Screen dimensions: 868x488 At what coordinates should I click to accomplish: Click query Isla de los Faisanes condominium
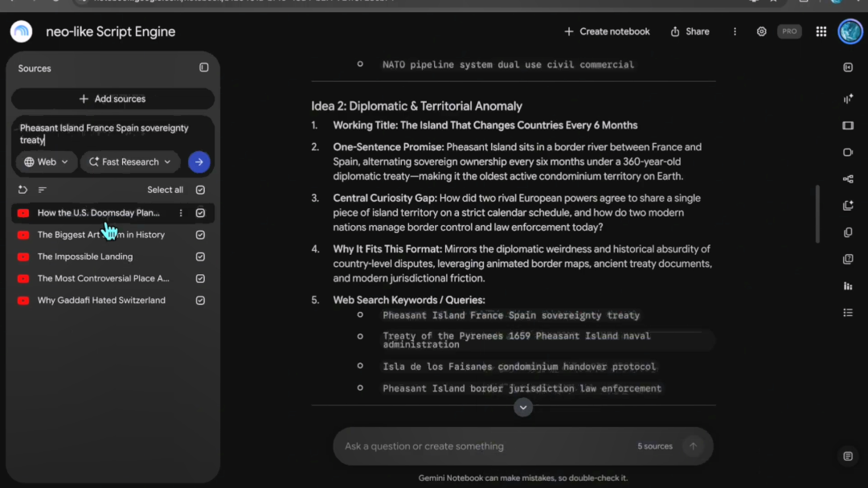pyautogui.click(x=519, y=367)
